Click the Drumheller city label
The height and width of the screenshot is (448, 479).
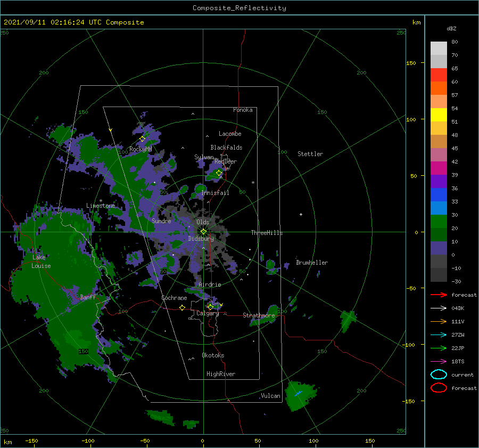point(312,263)
